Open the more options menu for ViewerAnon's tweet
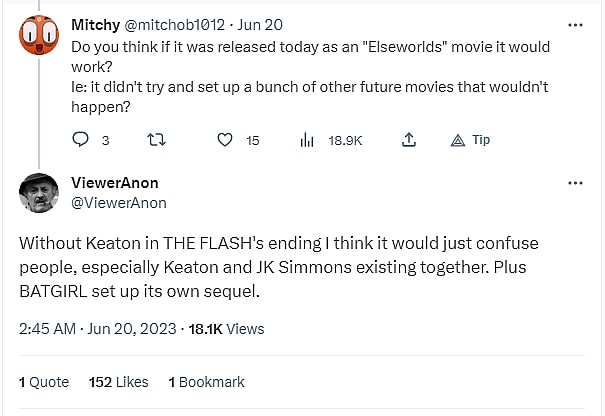This screenshot has height=416, width=605. pyautogui.click(x=575, y=183)
